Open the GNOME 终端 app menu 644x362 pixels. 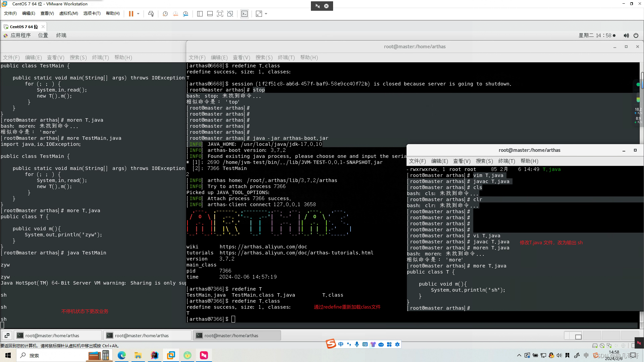click(x=61, y=35)
